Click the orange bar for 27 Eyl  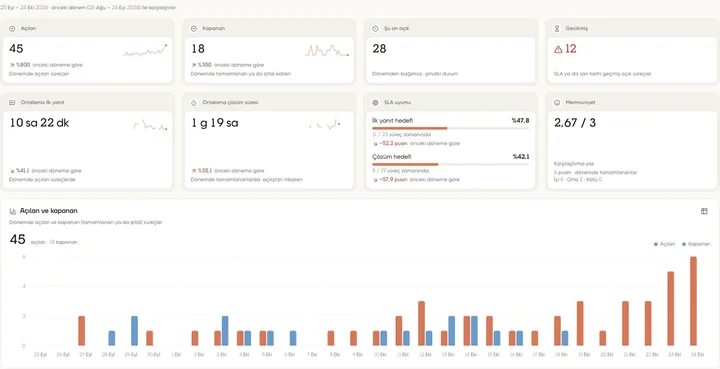[x=82, y=331]
